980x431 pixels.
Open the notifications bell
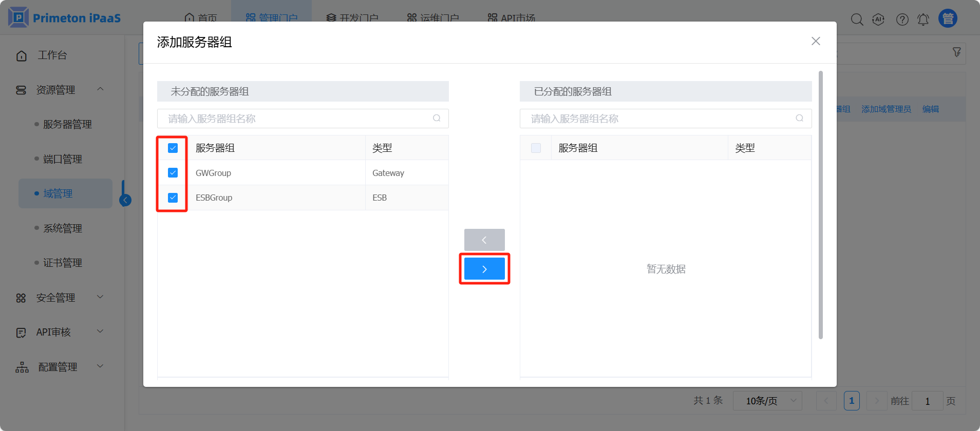pos(923,19)
